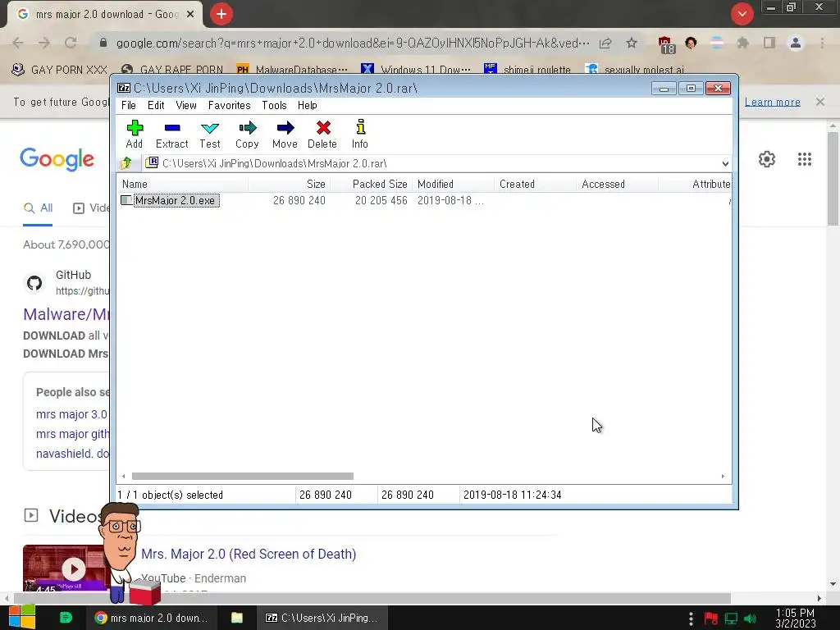840x630 pixels.
Task: Open the Edit menu in 7-Zip
Action: (x=156, y=106)
